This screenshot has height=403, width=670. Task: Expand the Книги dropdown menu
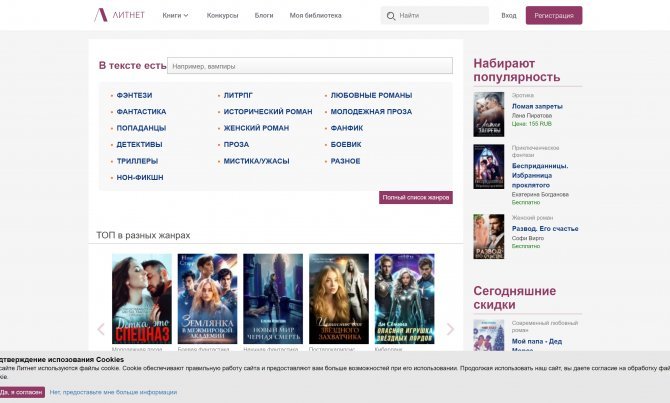(x=175, y=15)
